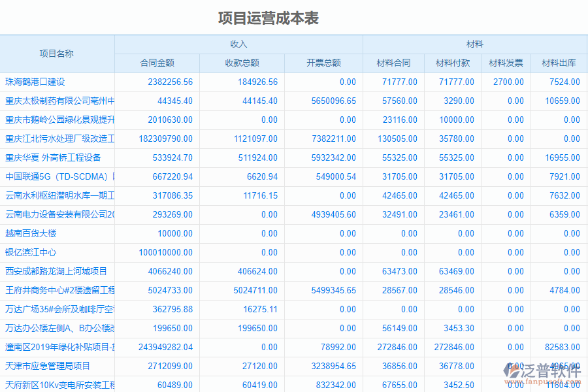Open the 重庆太极制药有限公司亳州 project link
Image resolution: width=588 pixels, height=392 pixels.
pyautogui.click(x=59, y=101)
